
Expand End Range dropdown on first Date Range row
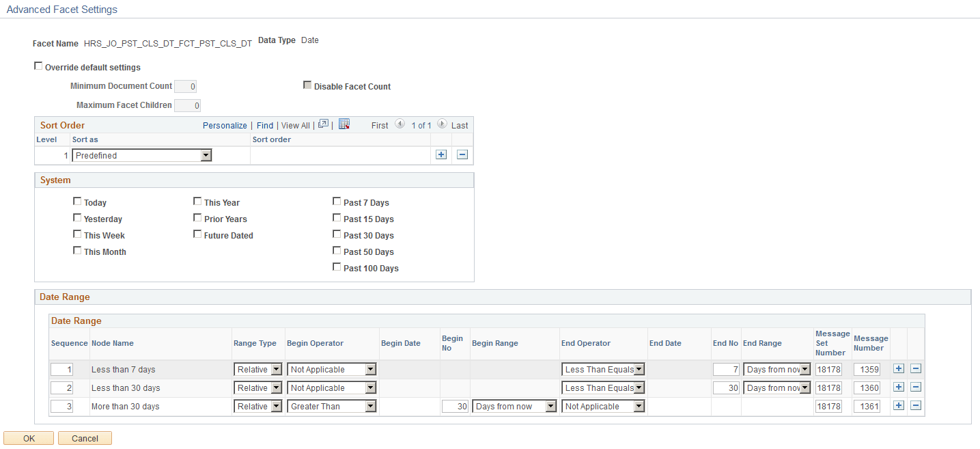[x=803, y=368]
